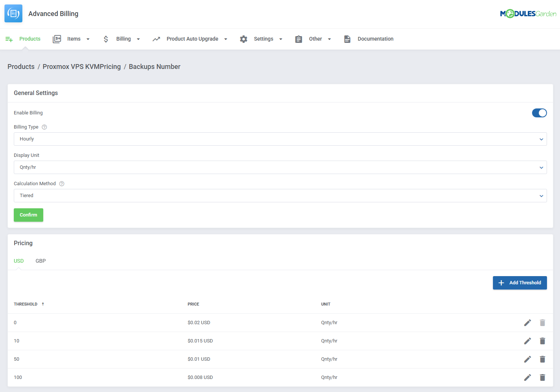Screen dimensions: 560x392
Task: Click the Calculation Method help icon
Action: pyautogui.click(x=62, y=183)
